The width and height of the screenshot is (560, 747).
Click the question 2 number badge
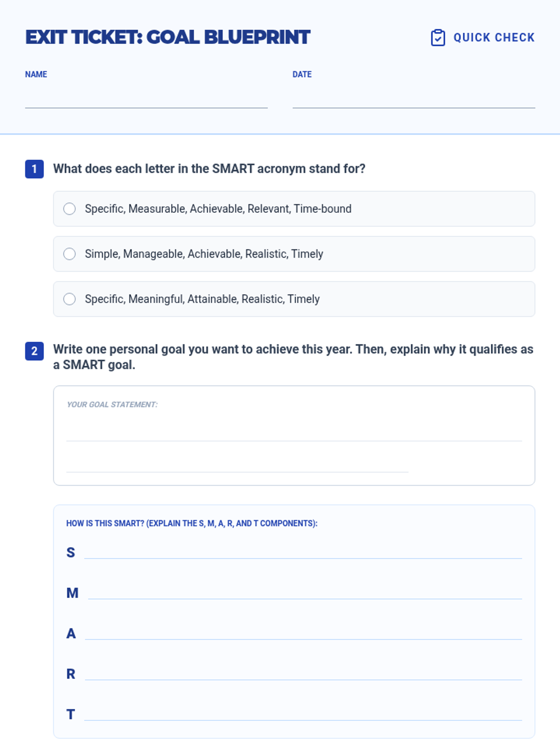point(34,351)
